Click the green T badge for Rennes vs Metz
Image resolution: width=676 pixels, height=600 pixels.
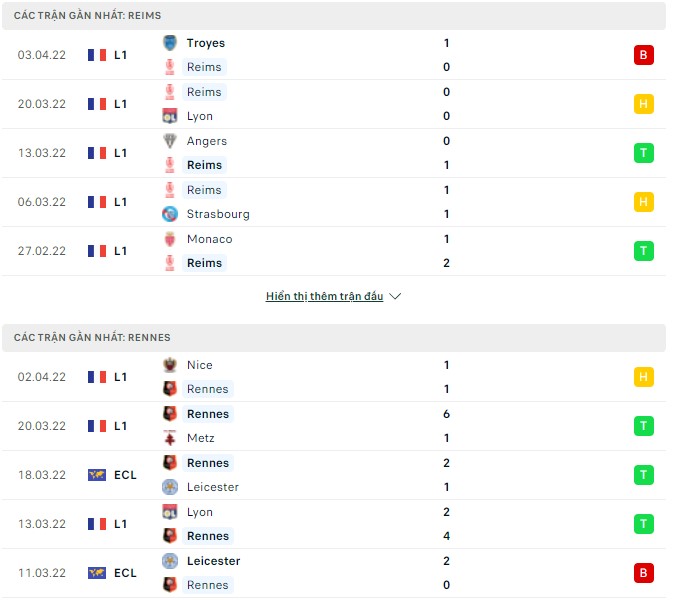pos(643,426)
